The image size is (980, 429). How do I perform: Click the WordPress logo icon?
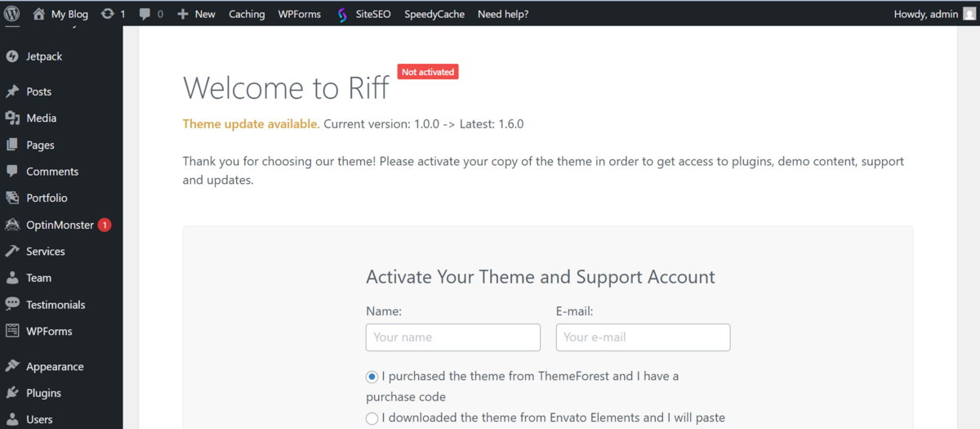coord(12,14)
